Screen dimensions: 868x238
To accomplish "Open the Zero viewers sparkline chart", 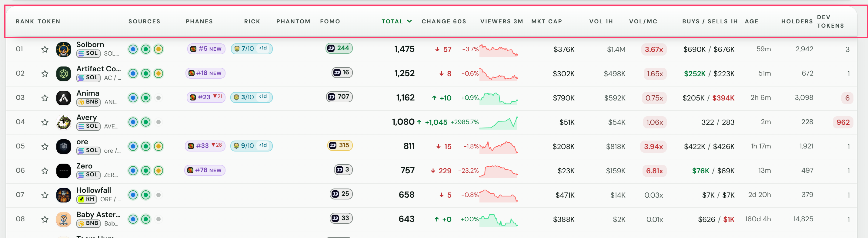I will (x=498, y=171).
